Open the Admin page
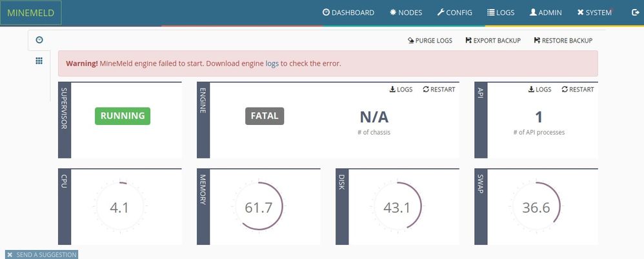644x259 pixels. (545, 12)
